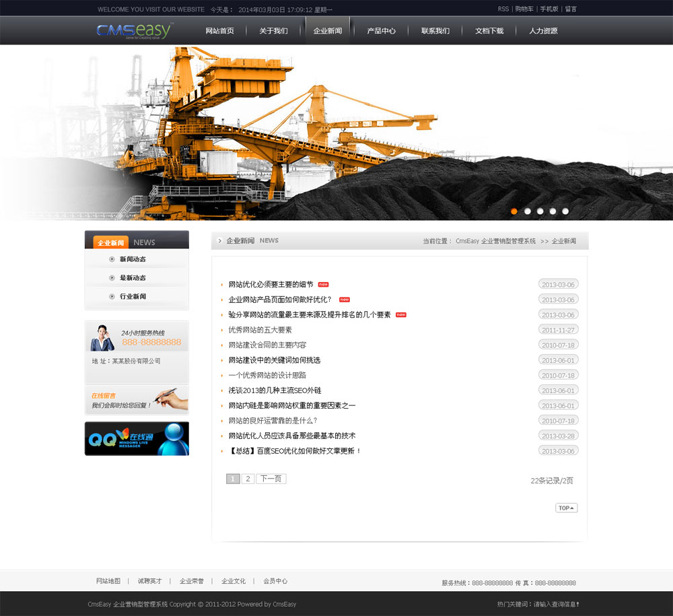Open the 行业新闻 sidebar category

(133, 297)
